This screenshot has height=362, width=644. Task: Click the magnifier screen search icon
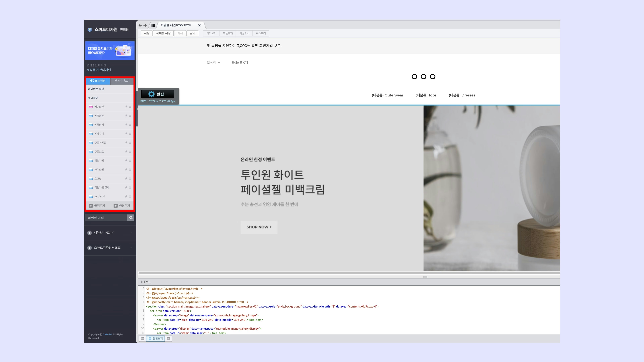coord(131,218)
